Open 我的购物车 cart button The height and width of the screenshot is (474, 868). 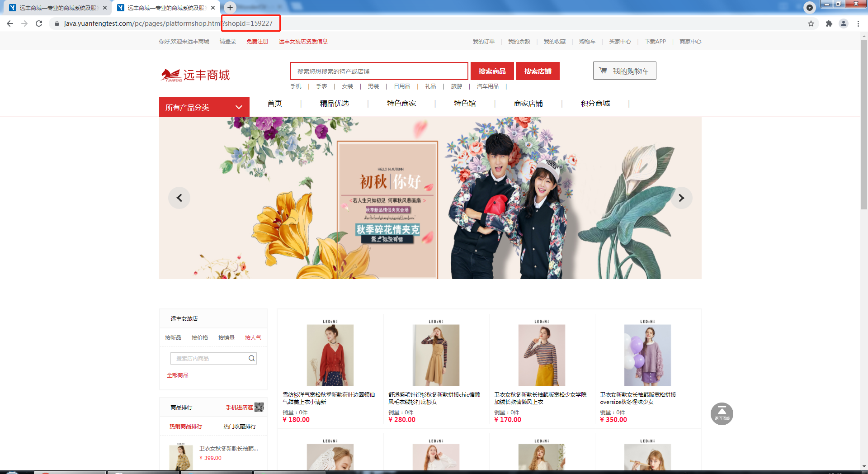tap(625, 71)
